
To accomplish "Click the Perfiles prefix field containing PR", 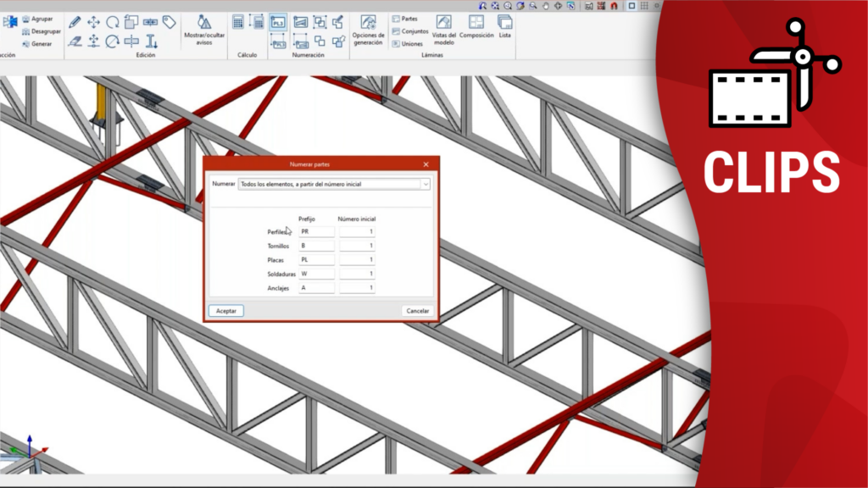I will 316,231.
